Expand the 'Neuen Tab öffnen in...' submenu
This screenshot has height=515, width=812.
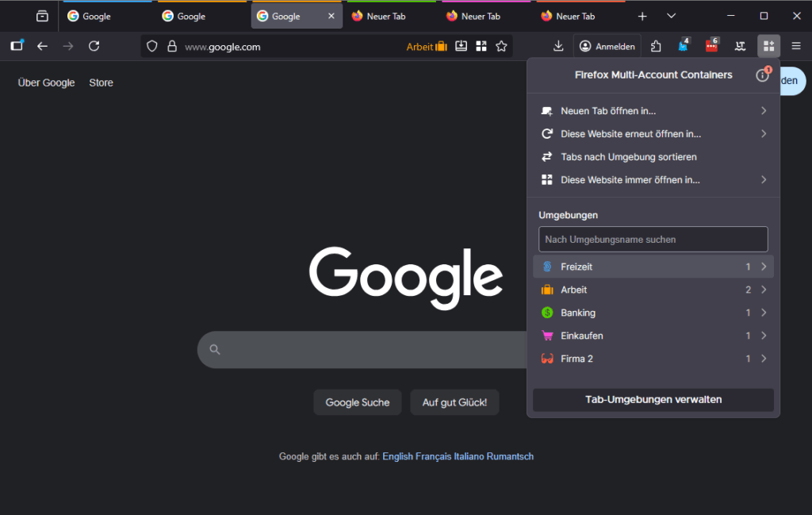764,111
